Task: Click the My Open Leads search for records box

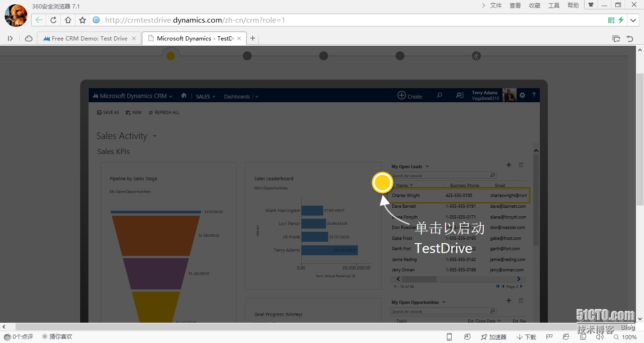Action: (443, 175)
